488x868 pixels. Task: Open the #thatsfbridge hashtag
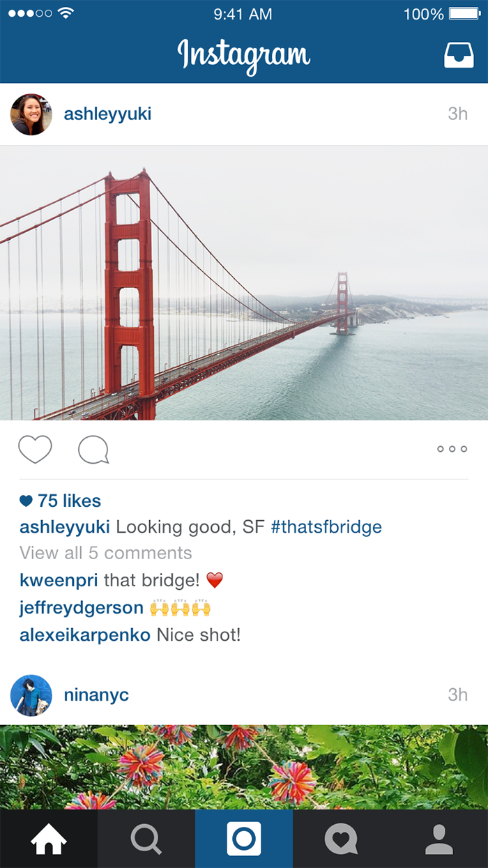pos(326,526)
